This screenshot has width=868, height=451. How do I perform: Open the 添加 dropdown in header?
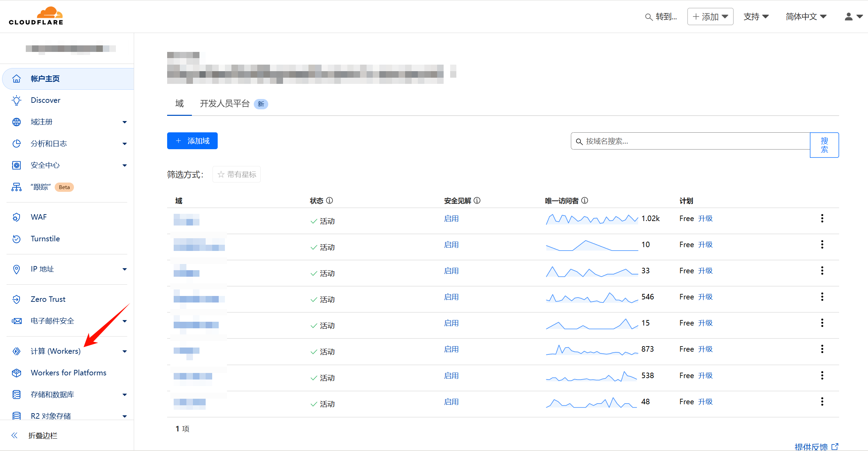click(710, 16)
